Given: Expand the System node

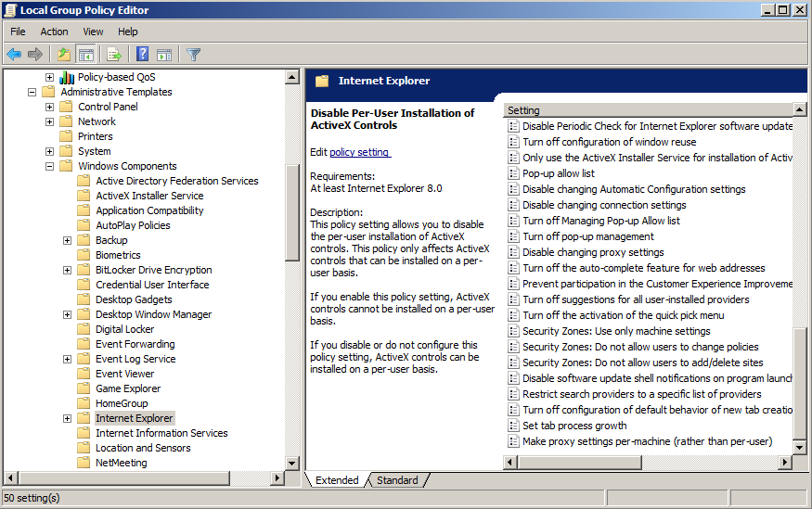Looking at the screenshot, I should (x=50, y=151).
